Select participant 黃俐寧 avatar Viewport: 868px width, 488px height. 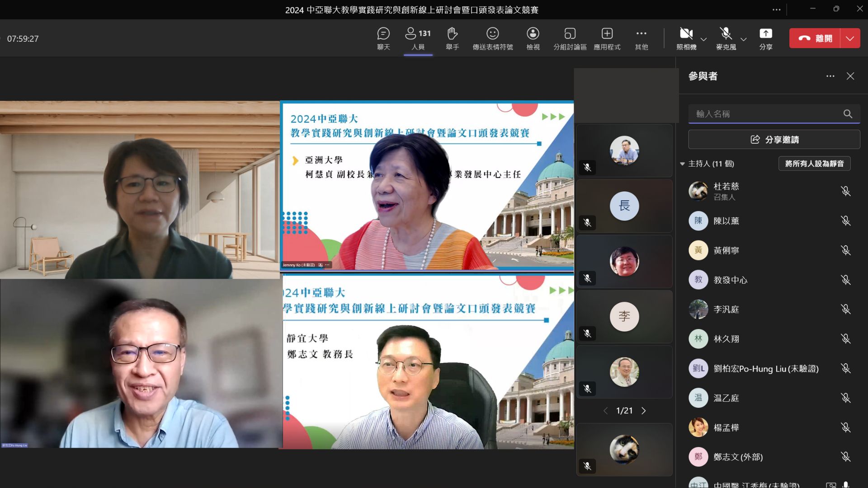tap(698, 250)
